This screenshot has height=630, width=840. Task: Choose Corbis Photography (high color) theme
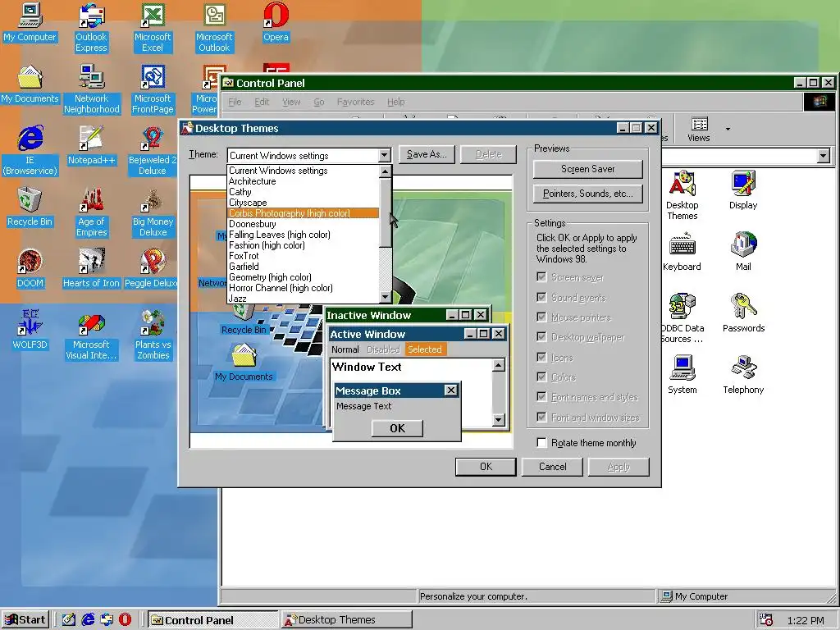coord(304,213)
